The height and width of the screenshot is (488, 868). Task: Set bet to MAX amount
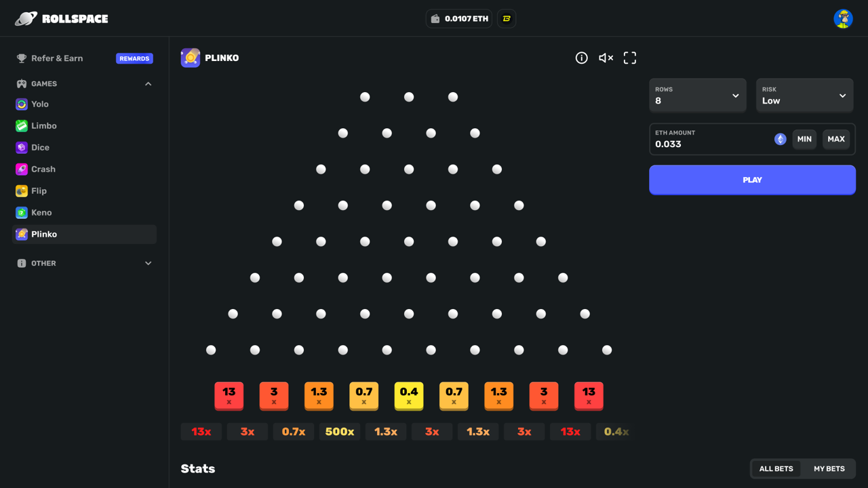pos(835,139)
